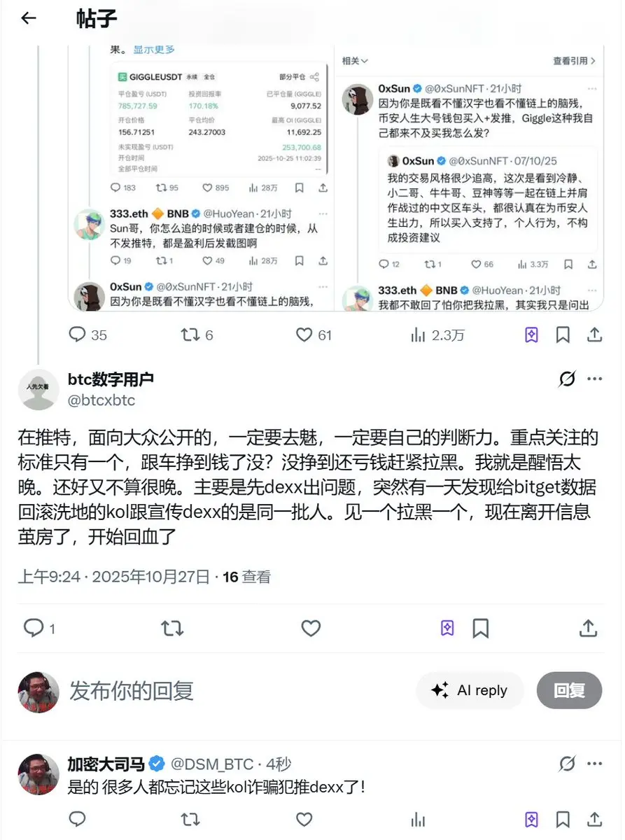View analytics of 加密大司马 reply
This screenshot has height=840, width=625.
(418, 818)
